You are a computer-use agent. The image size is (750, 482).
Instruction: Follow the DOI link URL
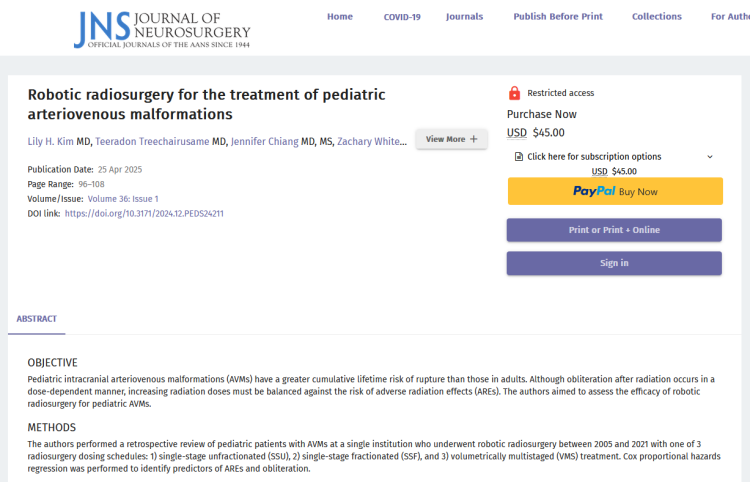pos(144,213)
